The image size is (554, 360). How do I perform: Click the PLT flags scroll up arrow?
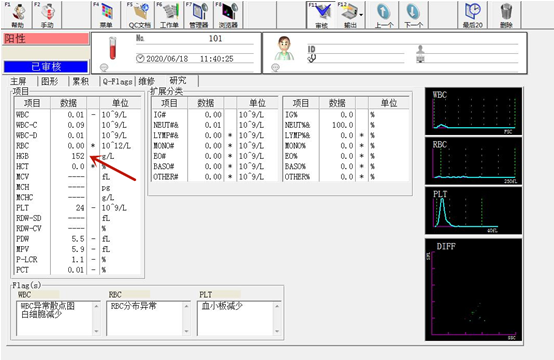click(277, 306)
